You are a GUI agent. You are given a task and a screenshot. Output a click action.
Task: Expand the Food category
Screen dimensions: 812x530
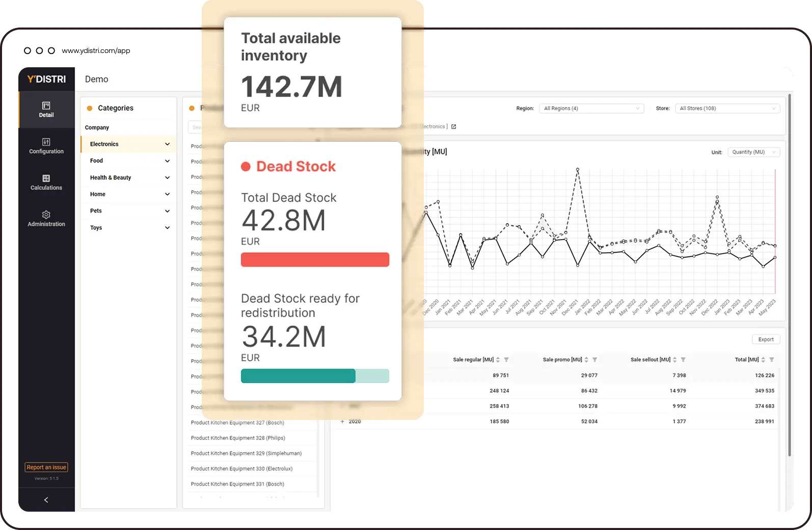tap(167, 161)
